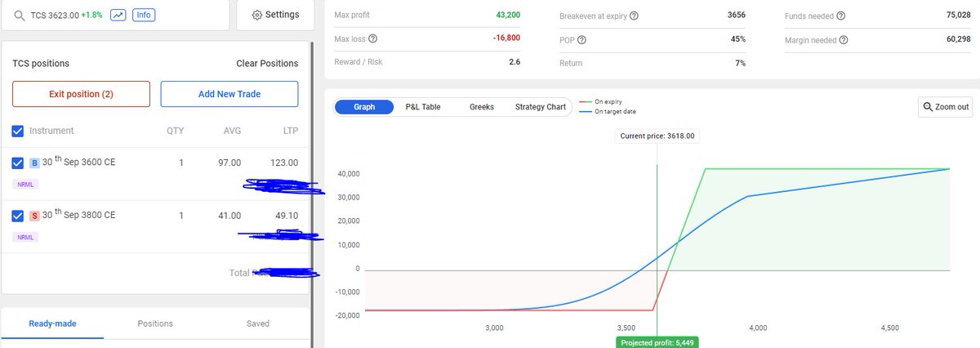Image resolution: width=980 pixels, height=348 pixels.
Task: Click the Max loss value -16,800
Action: click(506, 38)
